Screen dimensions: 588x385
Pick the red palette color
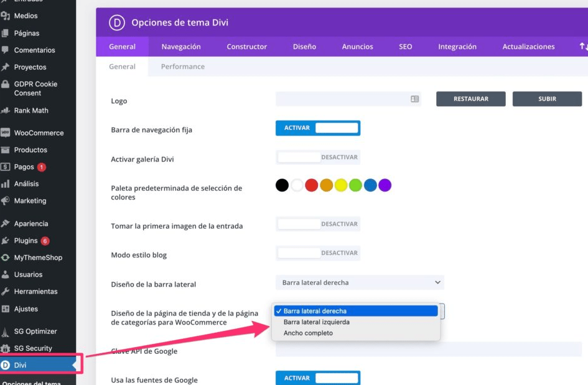click(x=312, y=185)
